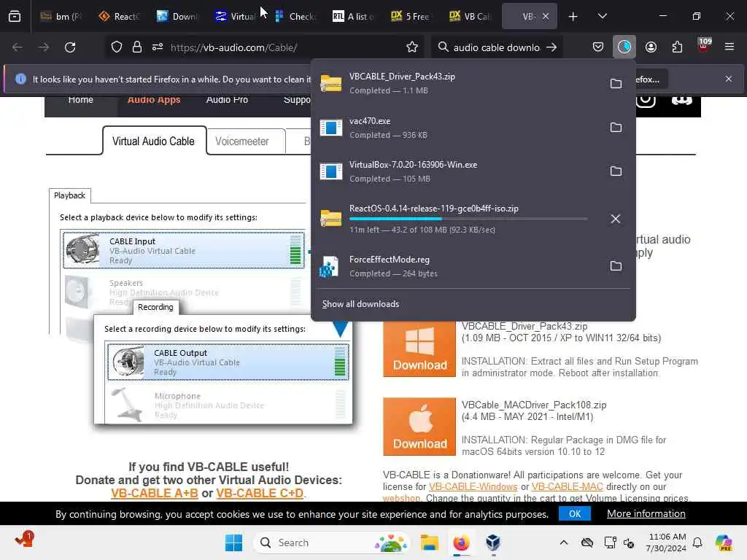This screenshot has width=747, height=560.
Task: Open VB-CABLE-Windows license link
Action: coord(473,486)
